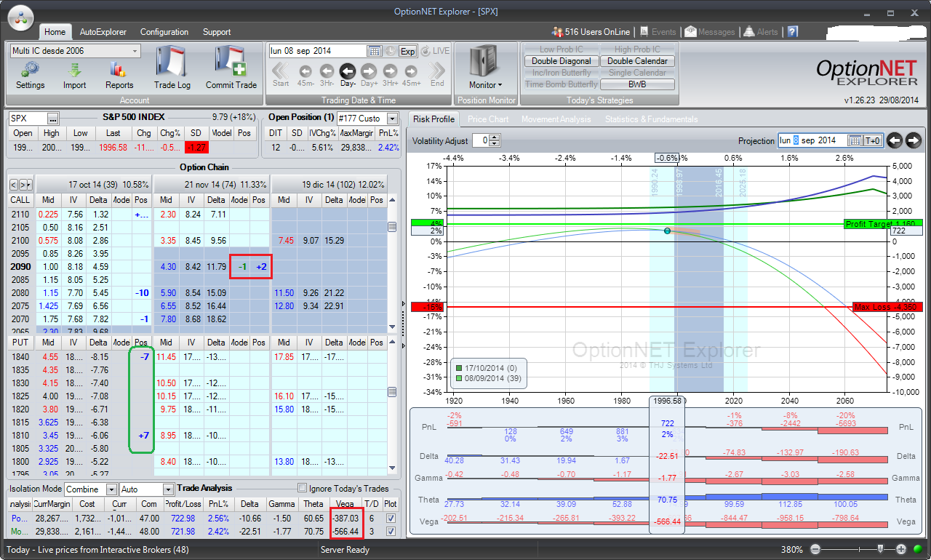Click the Import icon

click(x=74, y=70)
